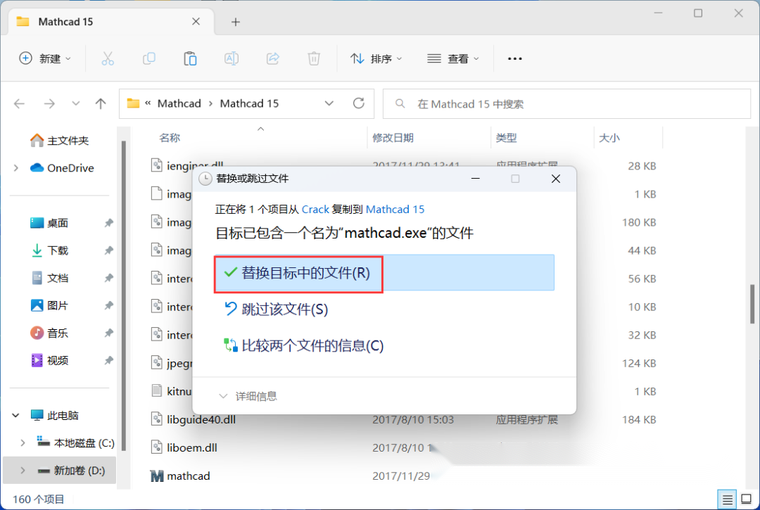Viewport: 760px width, 510px height.
Task: Expand the OneDrive tree node
Action: [x=15, y=168]
